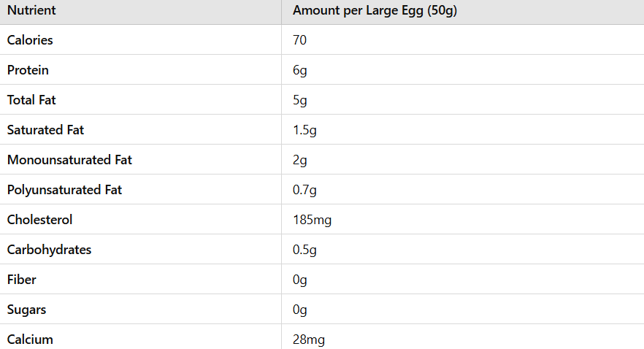The width and height of the screenshot is (644, 349).
Task: Select the 6g protein value
Action: tap(300, 71)
